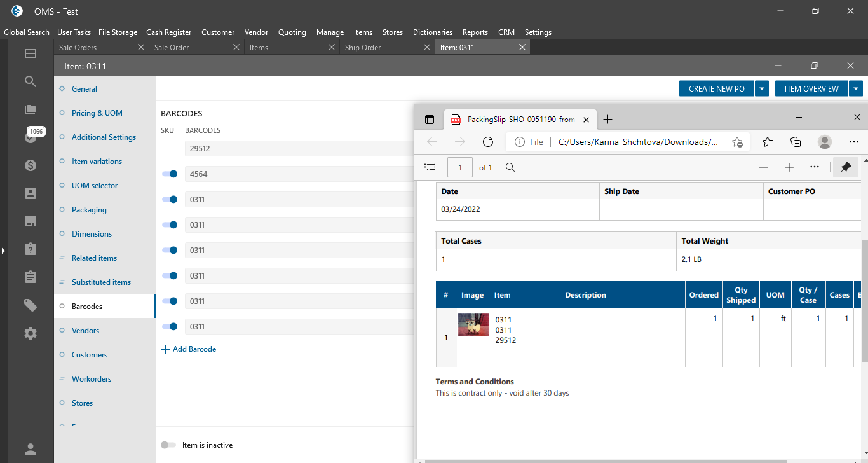Toggle SKU switch for the last 0311 barcode
The image size is (868, 463).
click(x=169, y=327)
